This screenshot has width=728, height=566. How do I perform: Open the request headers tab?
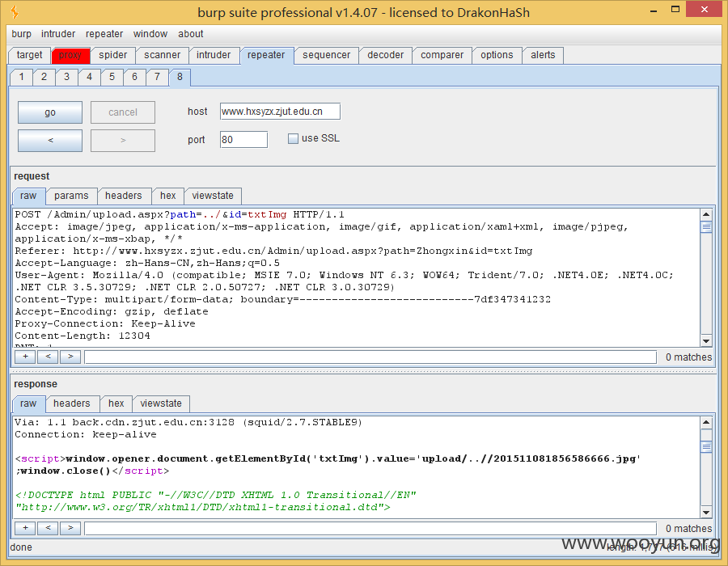tap(124, 196)
